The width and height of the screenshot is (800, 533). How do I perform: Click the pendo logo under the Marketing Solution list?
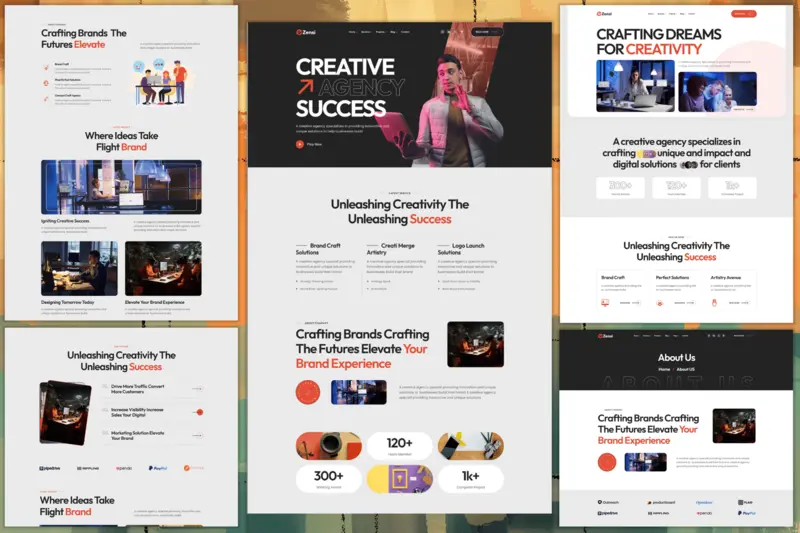124,468
